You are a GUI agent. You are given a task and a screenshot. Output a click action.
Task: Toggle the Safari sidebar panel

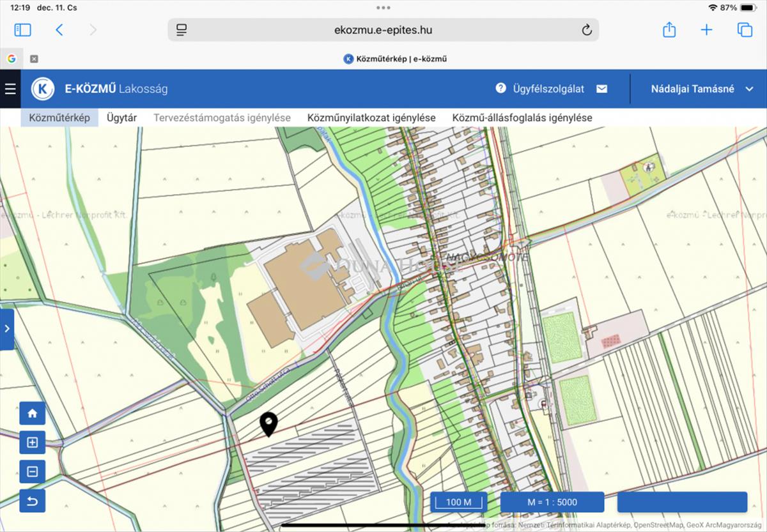tap(22, 30)
